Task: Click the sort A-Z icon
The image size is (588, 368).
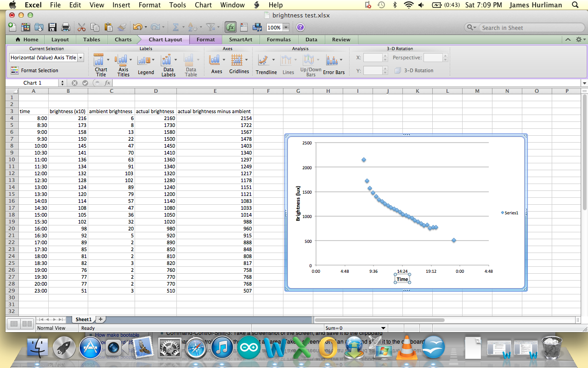Action: pos(192,27)
